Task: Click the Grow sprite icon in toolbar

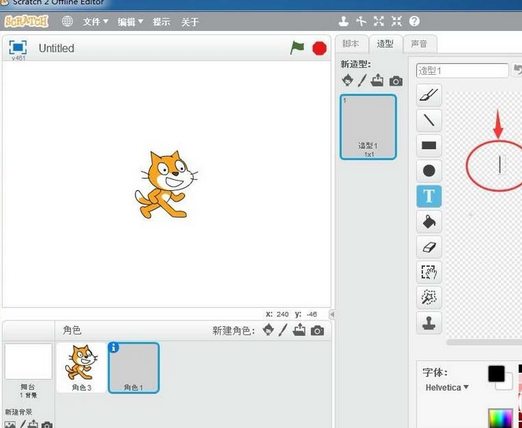Action: [379, 21]
